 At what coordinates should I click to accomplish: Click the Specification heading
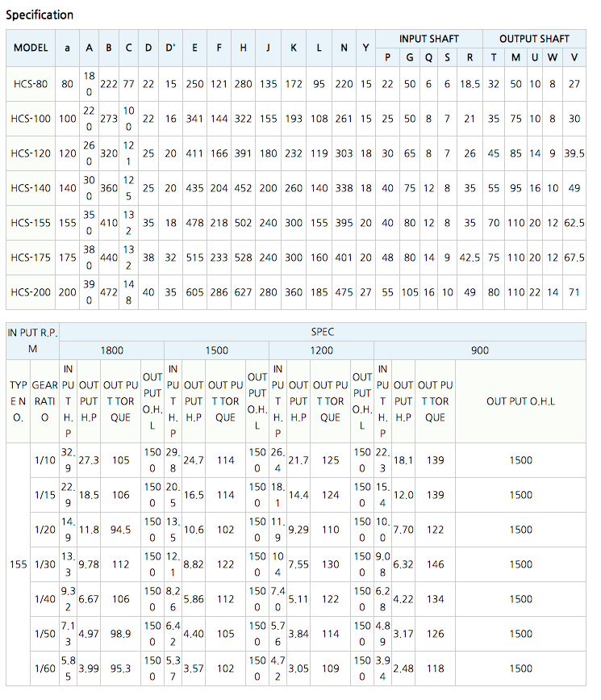40,15
